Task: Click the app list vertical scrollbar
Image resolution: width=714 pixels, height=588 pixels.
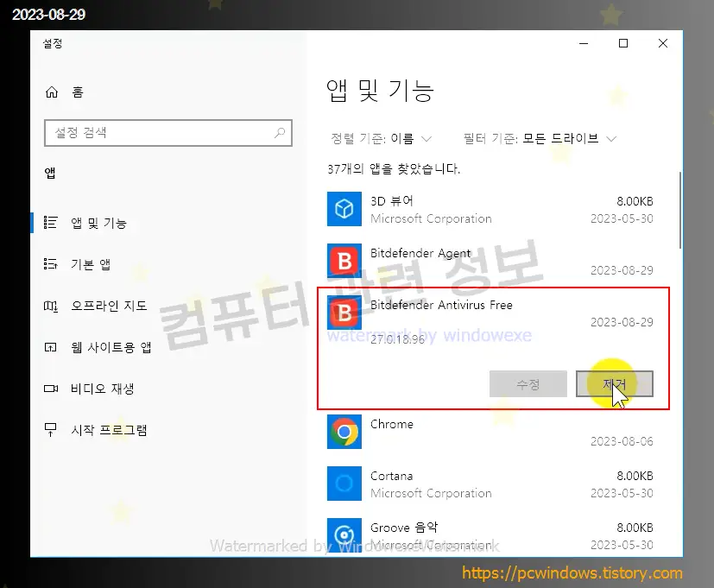Action: click(679, 210)
